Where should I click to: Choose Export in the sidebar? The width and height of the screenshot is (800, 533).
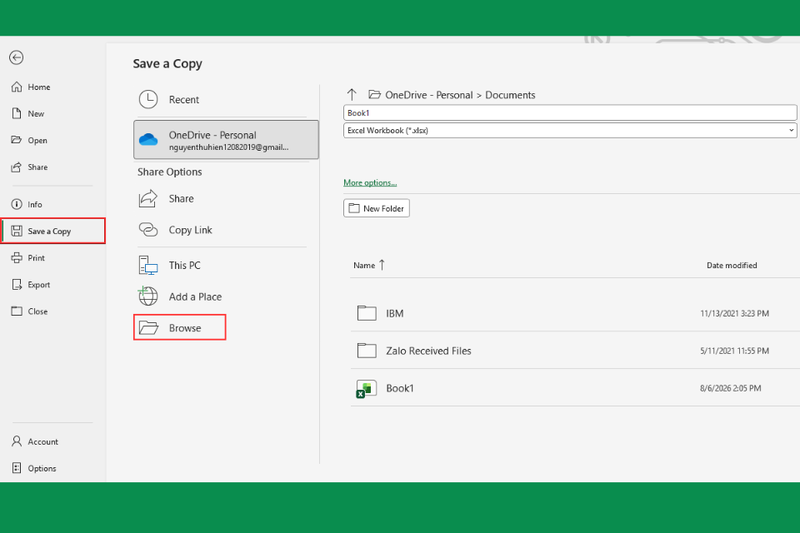[31, 285]
